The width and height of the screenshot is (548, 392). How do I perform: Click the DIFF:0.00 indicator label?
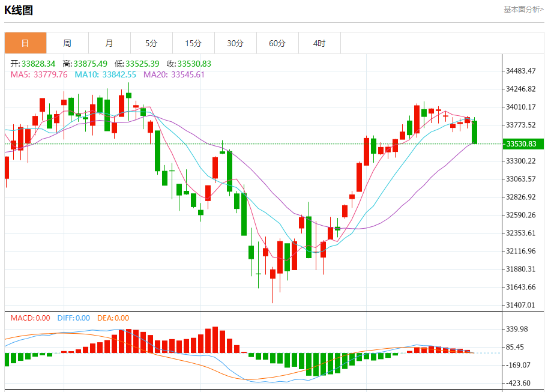pyautogui.click(x=74, y=318)
